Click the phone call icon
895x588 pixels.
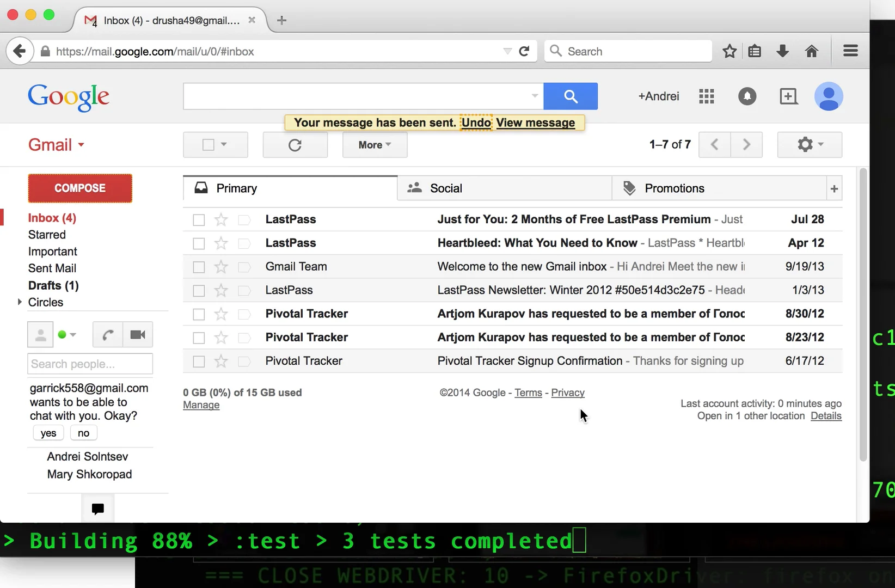(108, 335)
